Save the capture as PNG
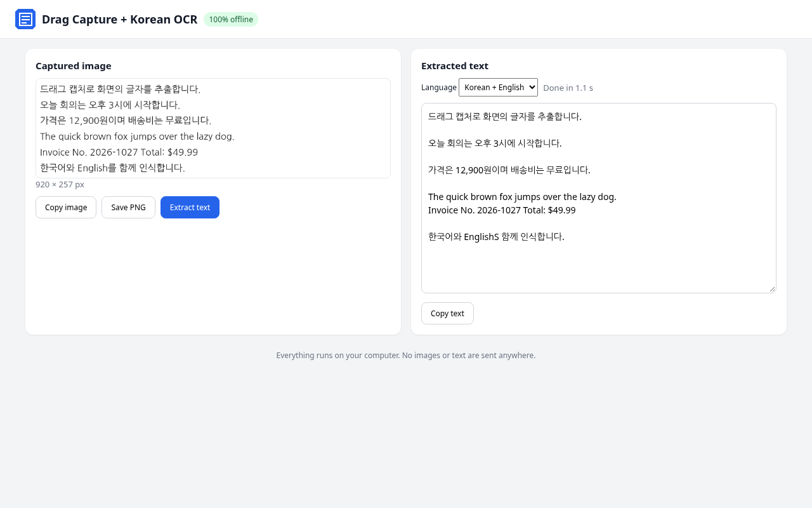The height and width of the screenshot is (508, 812). [x=128, y=208]
